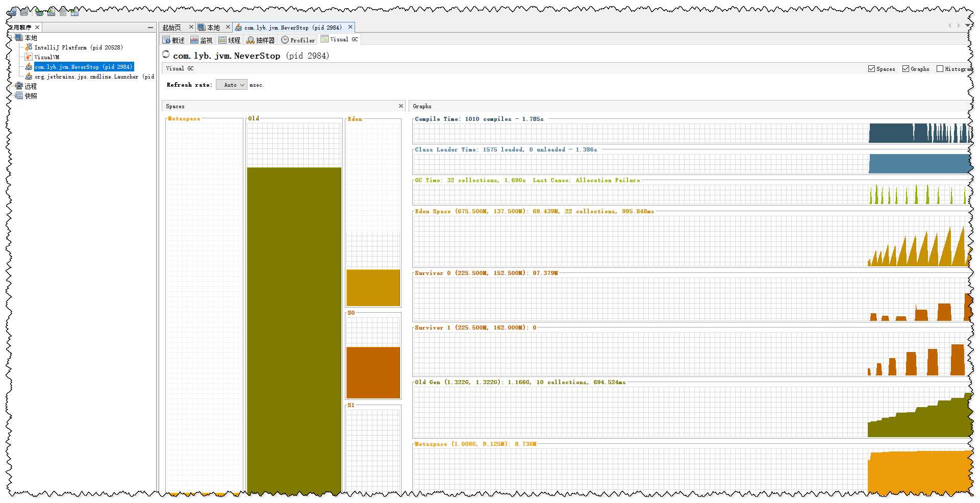Click the loading spinner beside com.lyb.jvm.NeverStop heading

(166, 54)
